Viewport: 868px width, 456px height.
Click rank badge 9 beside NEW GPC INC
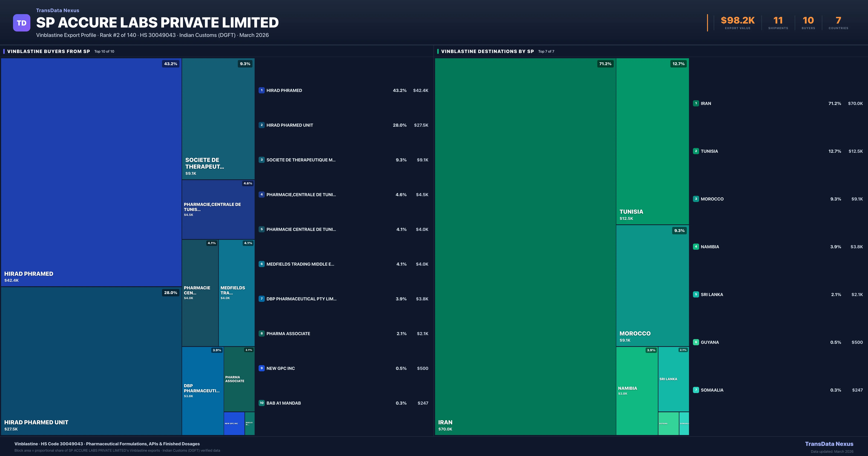point(261,368)
